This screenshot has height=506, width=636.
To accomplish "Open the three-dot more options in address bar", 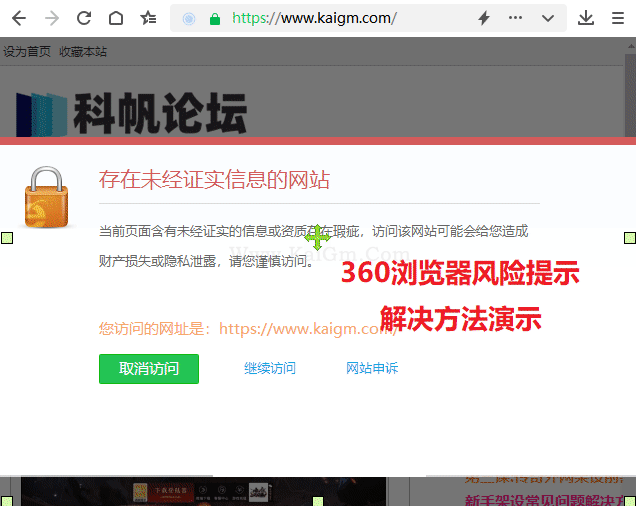I will click(x=515, y=18).
